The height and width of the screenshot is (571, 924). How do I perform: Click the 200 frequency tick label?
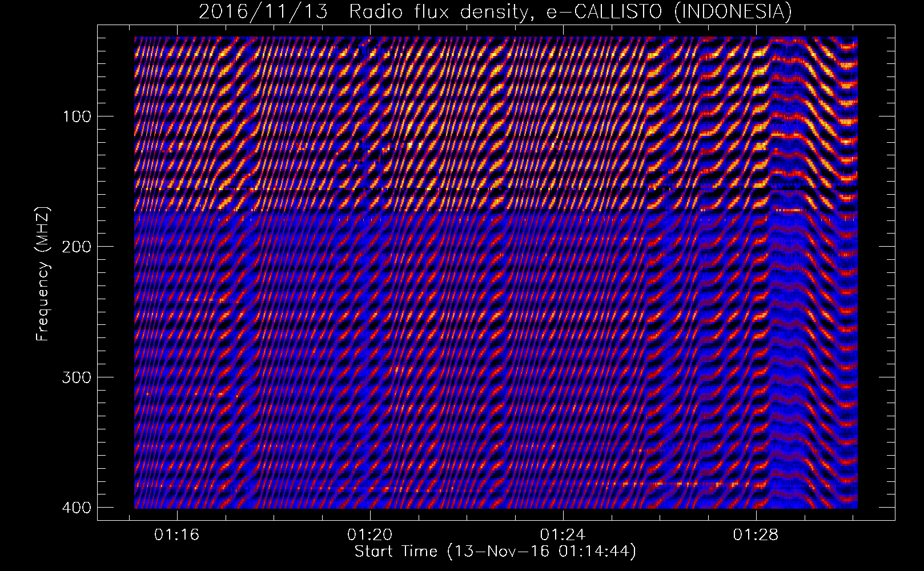(x=76, y=247)
